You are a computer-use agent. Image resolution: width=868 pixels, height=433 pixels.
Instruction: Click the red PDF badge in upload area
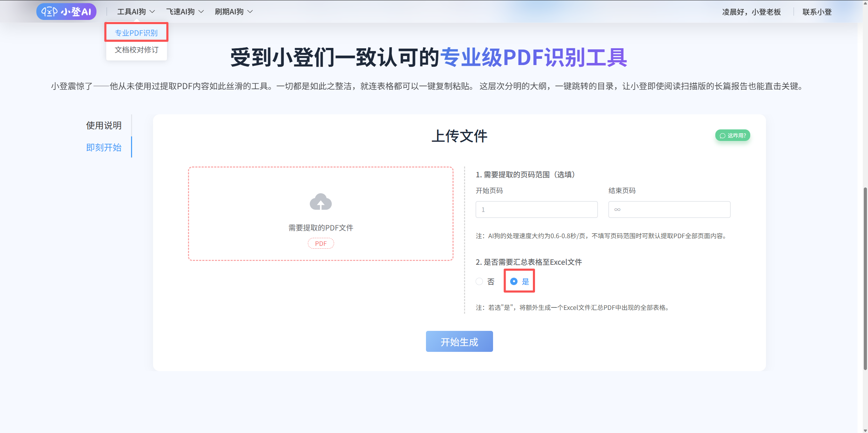[x=320, y=243]
